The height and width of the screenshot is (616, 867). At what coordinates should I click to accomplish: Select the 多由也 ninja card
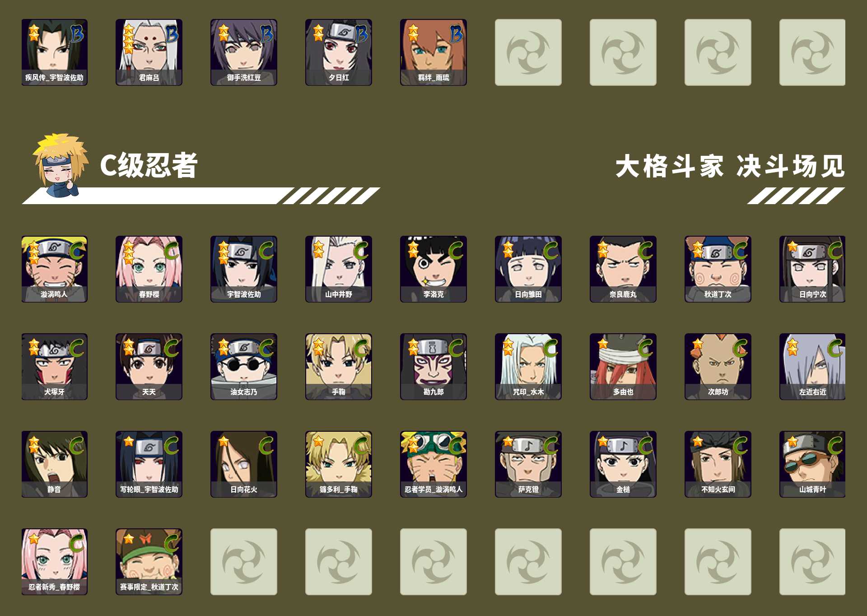[623, 367]
